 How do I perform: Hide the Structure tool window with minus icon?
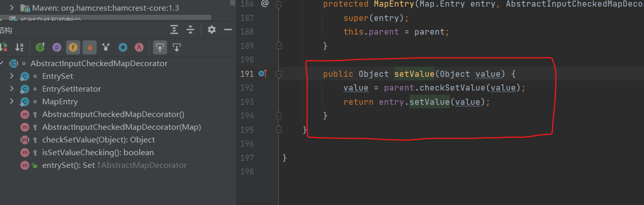click(228, 30)
